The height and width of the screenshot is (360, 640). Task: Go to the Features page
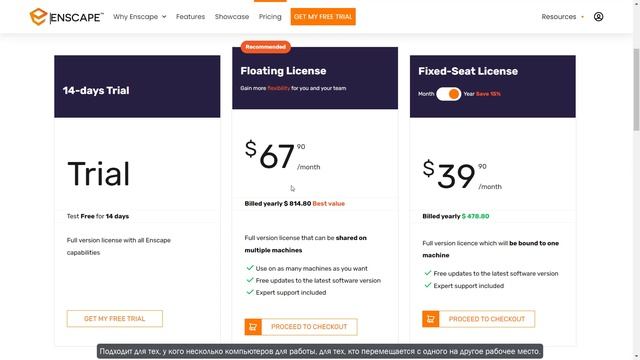pos(190,17)
